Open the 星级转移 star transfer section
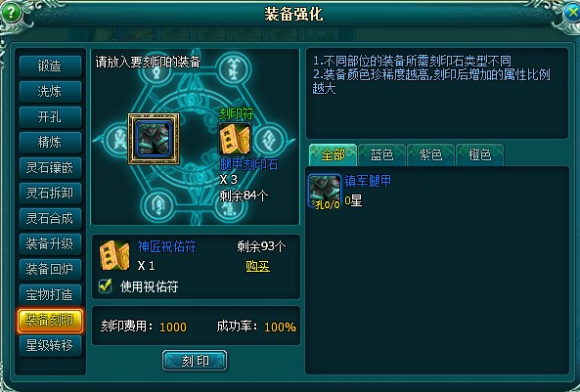 (50, 345)
